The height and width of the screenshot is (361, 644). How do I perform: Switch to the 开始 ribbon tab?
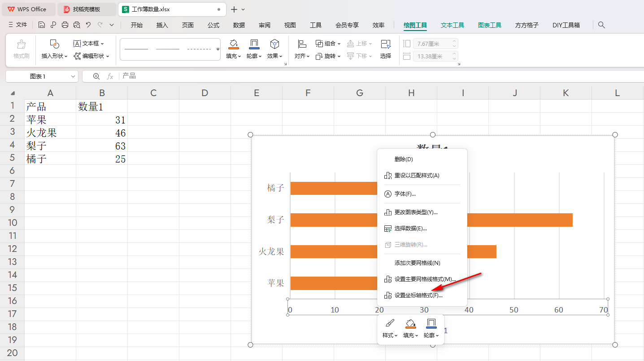137,25
